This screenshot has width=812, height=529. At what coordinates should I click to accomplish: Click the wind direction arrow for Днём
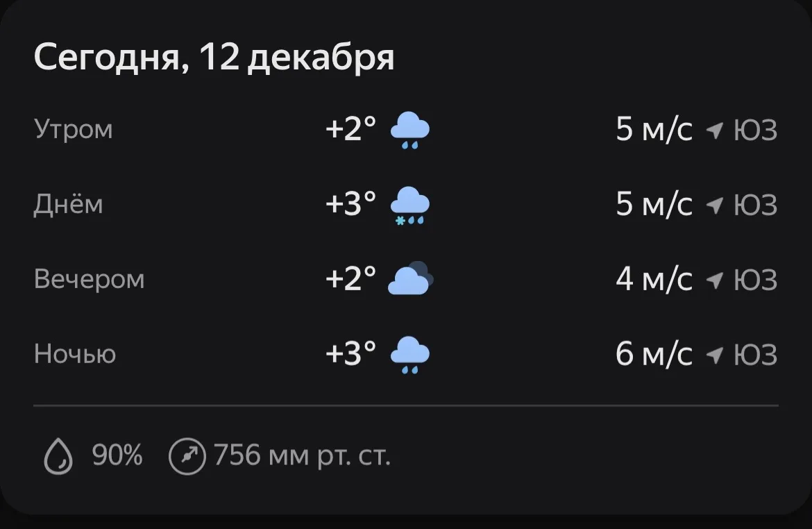click(x=714, y=205)
